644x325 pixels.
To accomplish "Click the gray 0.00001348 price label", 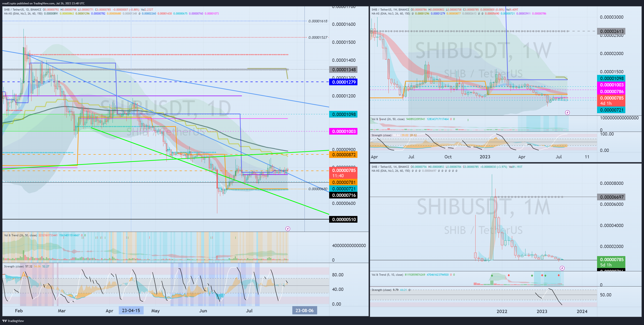I will tap(343, 70).
